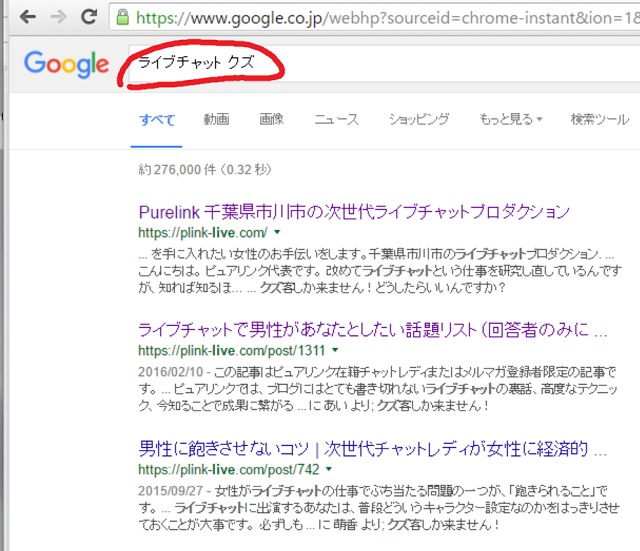Click the Google logo
640x551 pixels.
pyautogui.click(x=67, y=64)
